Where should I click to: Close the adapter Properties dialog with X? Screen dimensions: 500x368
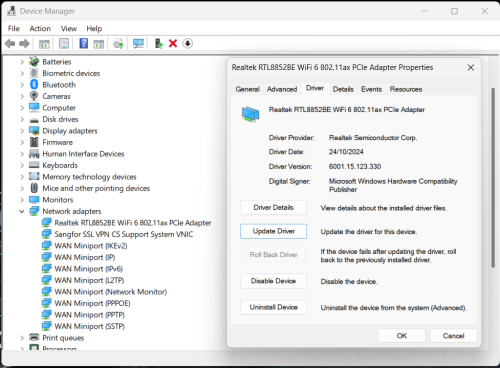[x=471, y=68]
